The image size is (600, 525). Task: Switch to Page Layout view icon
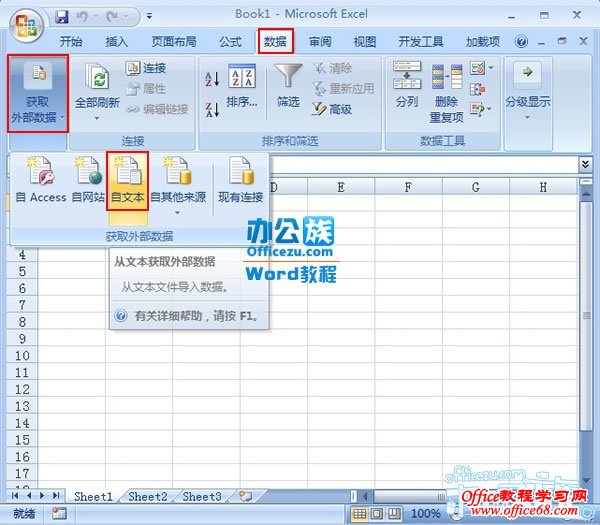coord(377,514)
